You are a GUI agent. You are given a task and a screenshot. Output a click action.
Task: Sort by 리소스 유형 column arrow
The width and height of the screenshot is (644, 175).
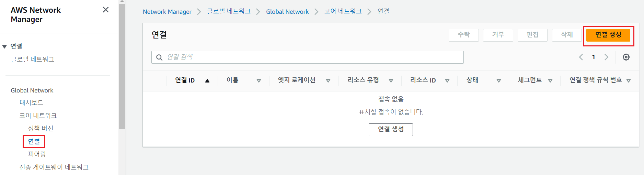click(391, 81)
